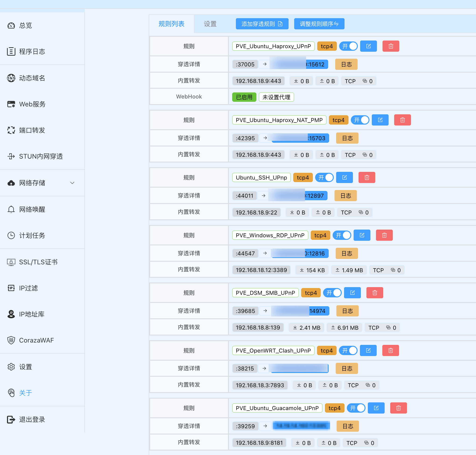Switch to the 设置 tab

tap(210, 24)
